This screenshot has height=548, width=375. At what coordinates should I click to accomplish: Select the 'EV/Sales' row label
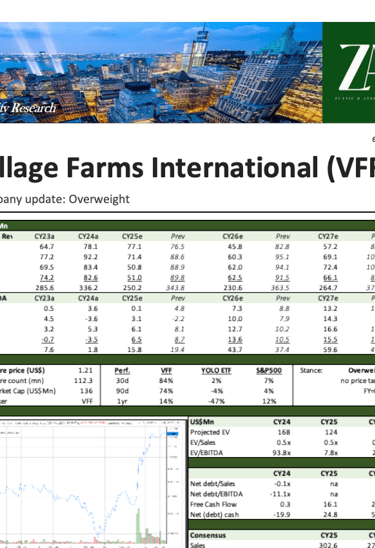click(203, 442)
